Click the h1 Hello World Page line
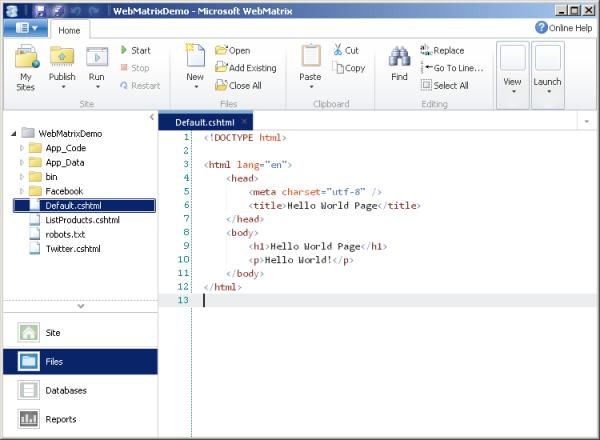Viewport: 600px width, 440px height. pyautogui.click(x=318, y=246)
